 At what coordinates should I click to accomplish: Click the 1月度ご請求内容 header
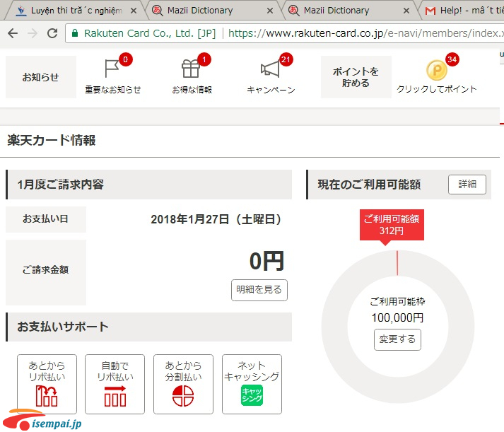(x=149, y=185)
